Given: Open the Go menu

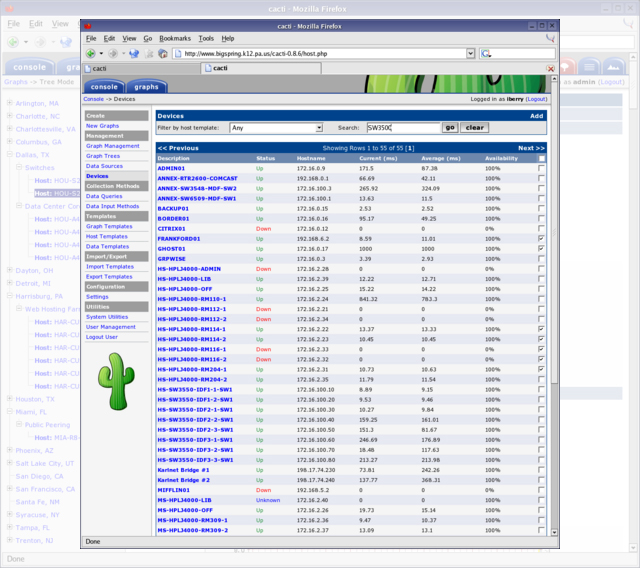Looking at the screenshot, I should (148, 38).
